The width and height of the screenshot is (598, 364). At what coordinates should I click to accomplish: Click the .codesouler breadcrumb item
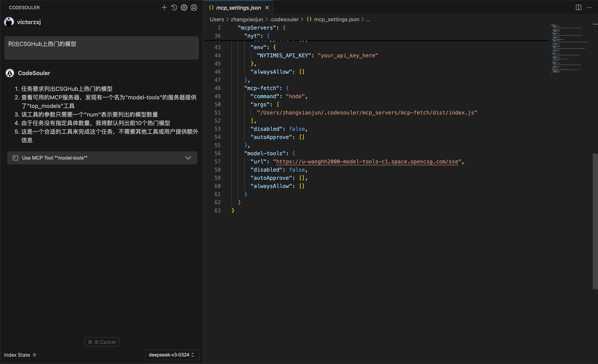284,19
